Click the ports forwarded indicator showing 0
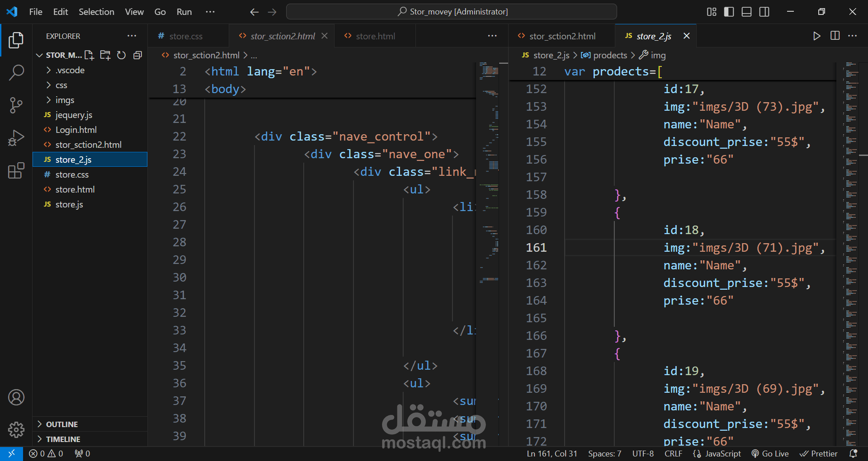Image resolution: width=868 pixels, height=461 pixels. [x=82, y=453]
